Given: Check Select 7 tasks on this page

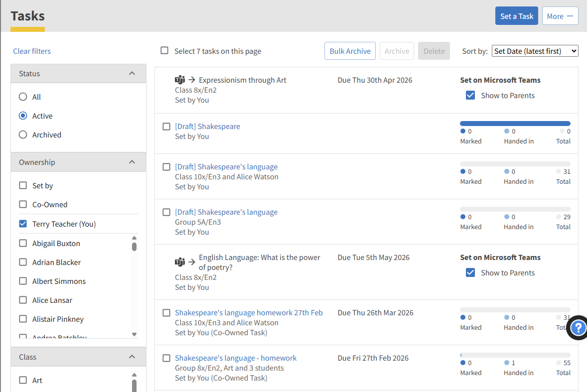Looking at the screenshot, I should point(164,50).
